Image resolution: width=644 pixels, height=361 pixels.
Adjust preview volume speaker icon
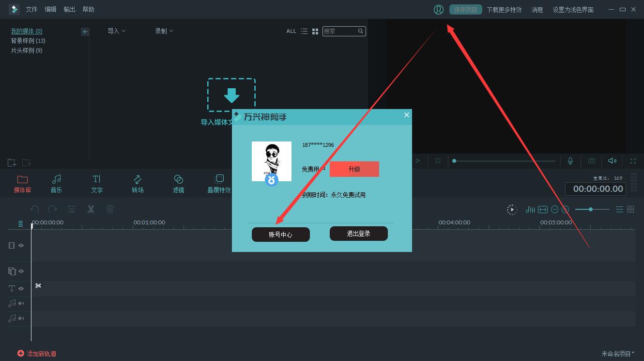[x=613, y=161]
